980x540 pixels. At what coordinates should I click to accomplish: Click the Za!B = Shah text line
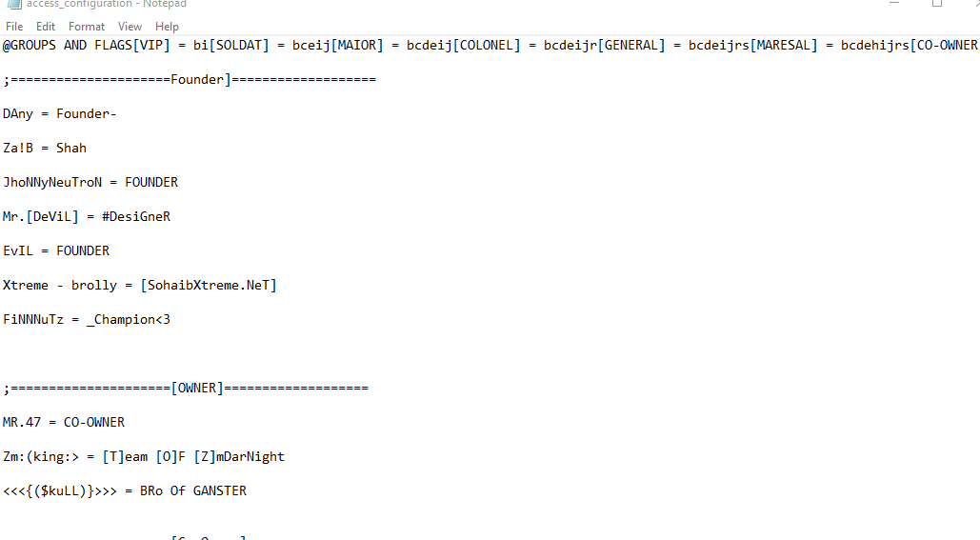(45, 149)
